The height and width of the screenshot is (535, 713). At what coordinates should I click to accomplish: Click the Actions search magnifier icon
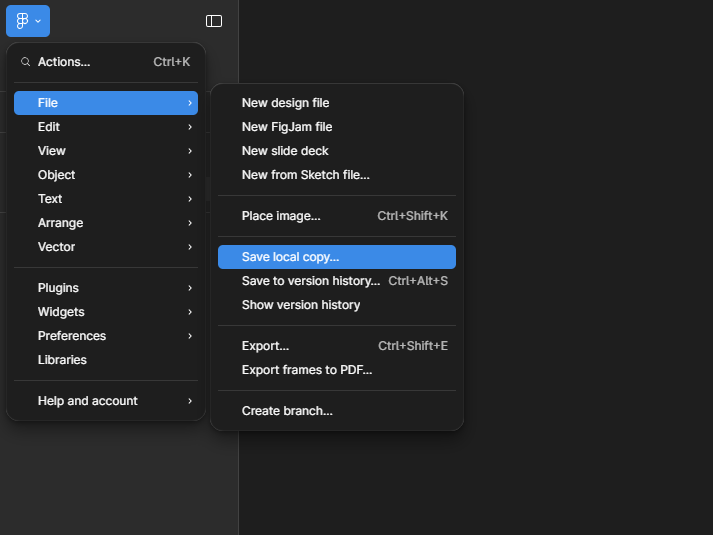pos(25,62)
